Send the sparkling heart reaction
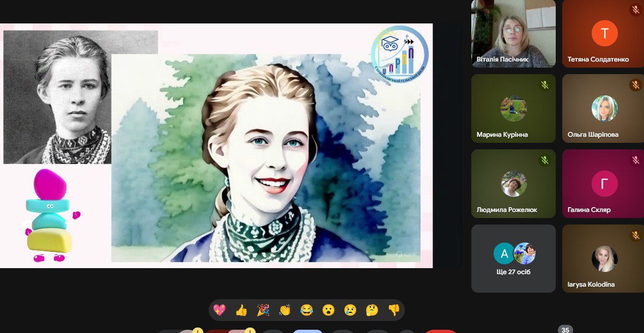 pyautogui.click(x=220, y=310)
